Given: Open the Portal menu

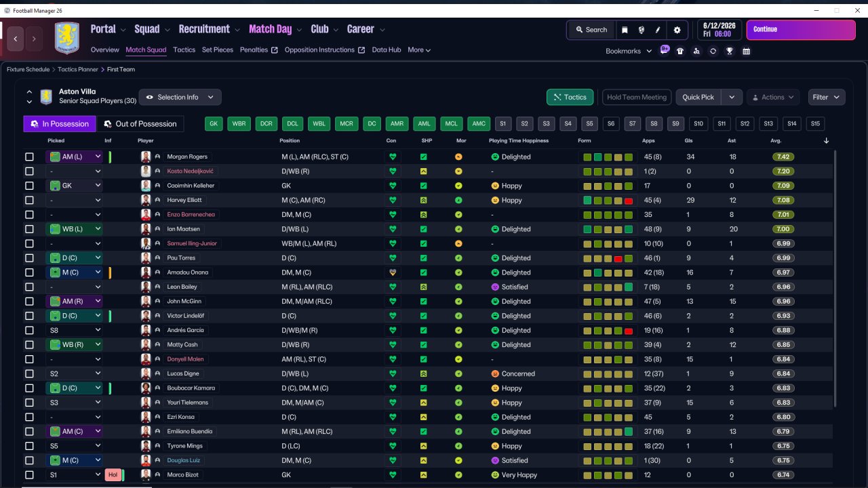Looking at the screenshot, I should click(108, 29).
